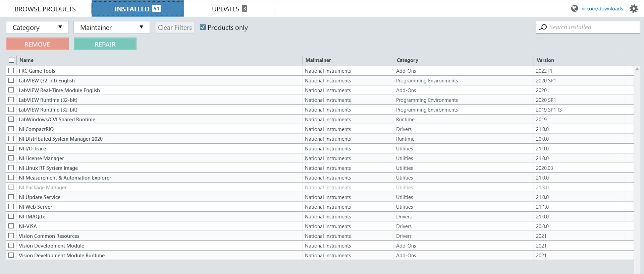Click the Drivers category of NI CompactRIO
This screenshot has width=644, height=274.
pos(404,129)
